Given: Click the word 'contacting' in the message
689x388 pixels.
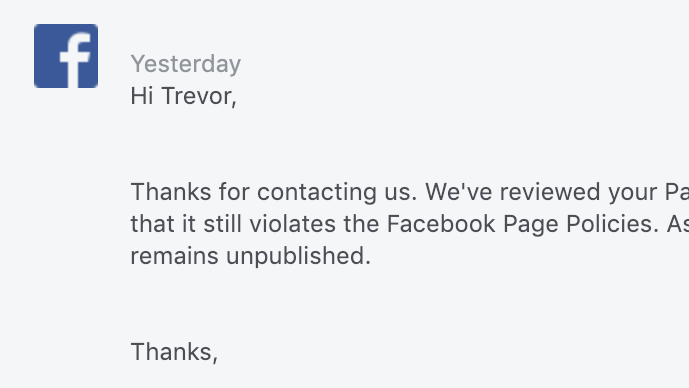Looking at the screenshot, I should click(x=316, y=192).
